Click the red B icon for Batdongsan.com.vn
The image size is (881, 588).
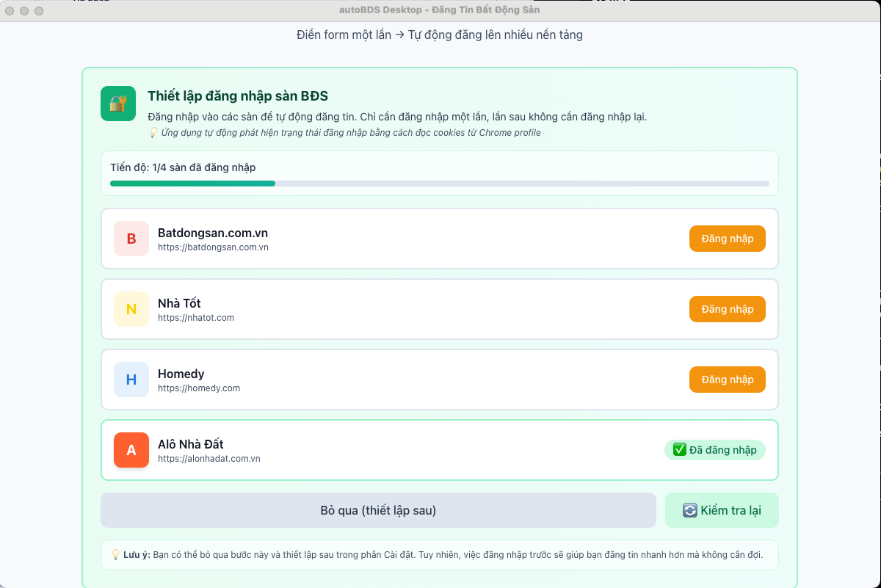point(131,239)
